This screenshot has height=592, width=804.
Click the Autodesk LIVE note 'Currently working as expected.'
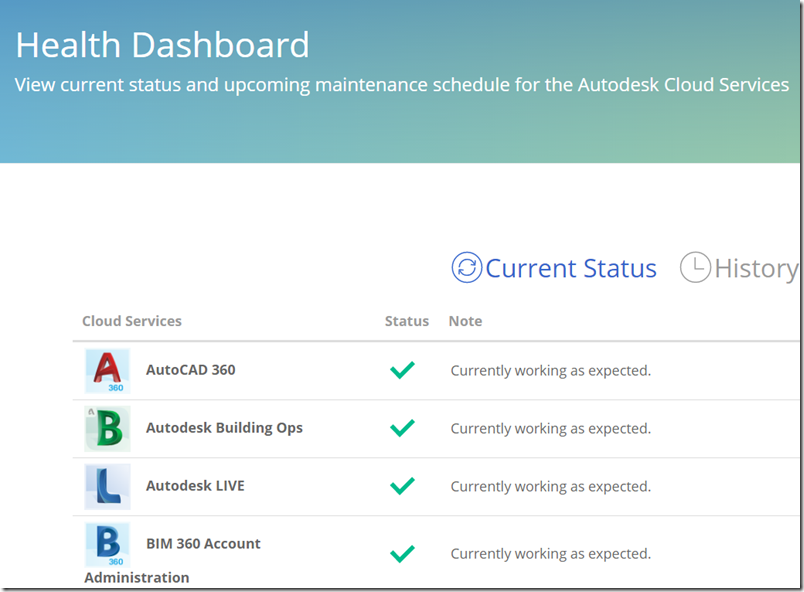point(551,486)
